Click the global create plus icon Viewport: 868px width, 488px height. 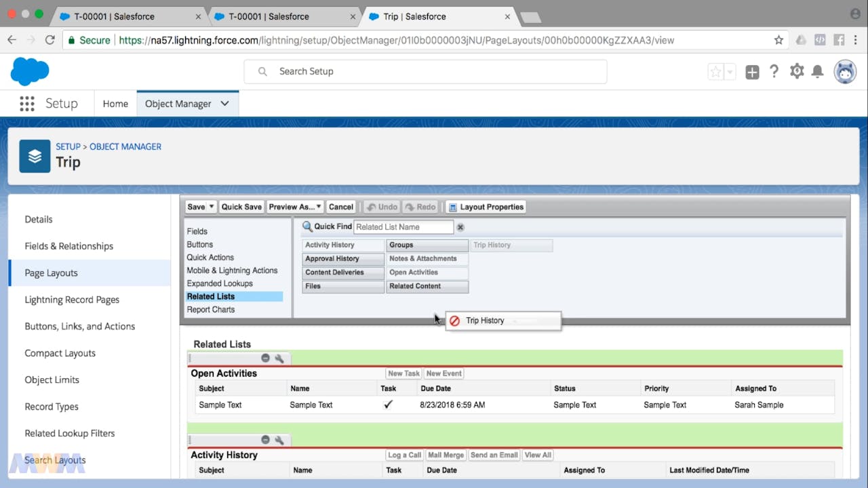pos(752,72)
